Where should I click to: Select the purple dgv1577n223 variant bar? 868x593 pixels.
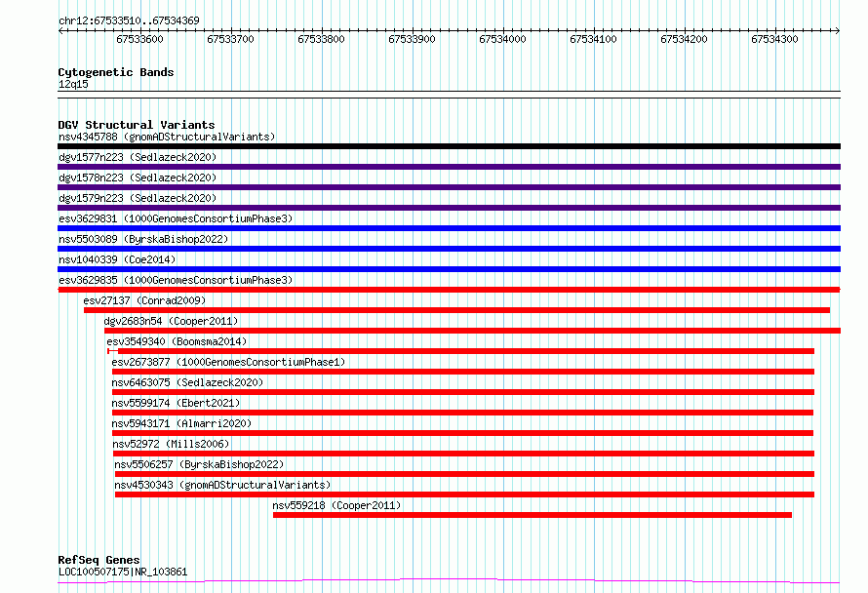(x=449, y=167)
